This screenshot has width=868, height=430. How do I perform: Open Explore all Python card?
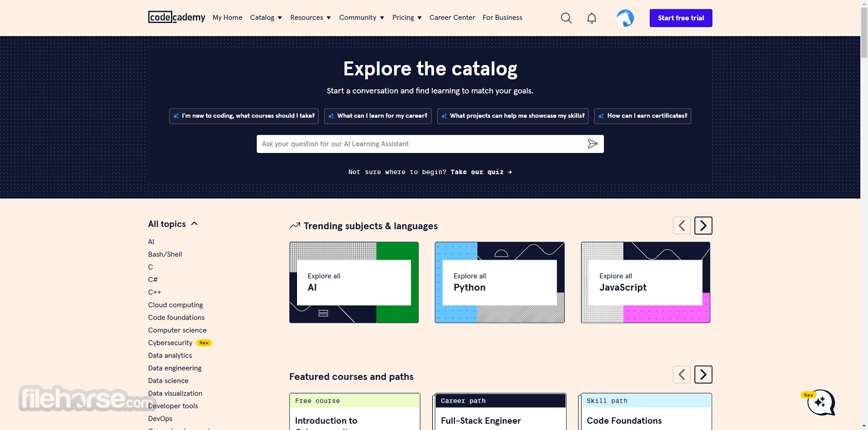click(x=500, y=283)
